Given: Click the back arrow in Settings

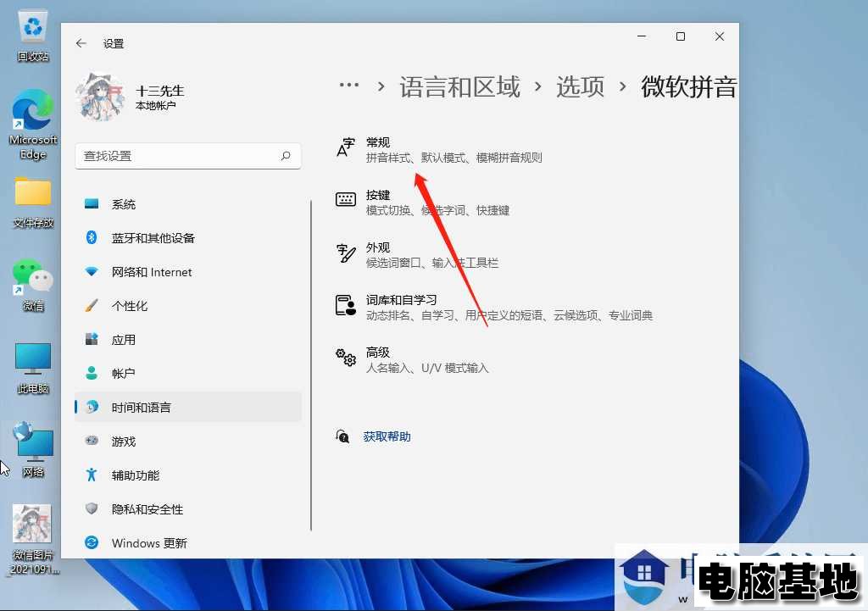Looking at the screenshot, I should [81, 43].
